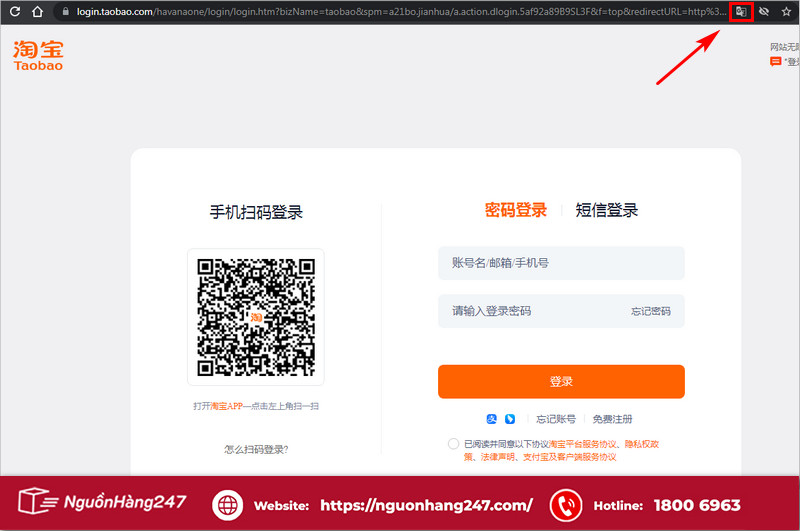Click the 怎么扫码登录? help link
This screenshot has width=800, height=531.
256,449
